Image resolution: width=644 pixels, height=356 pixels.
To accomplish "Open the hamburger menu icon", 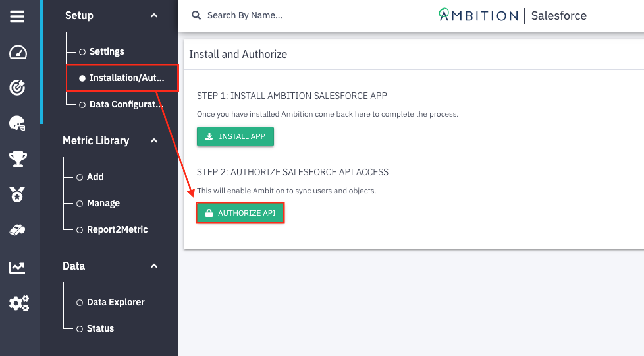I will tap(17, 16).
